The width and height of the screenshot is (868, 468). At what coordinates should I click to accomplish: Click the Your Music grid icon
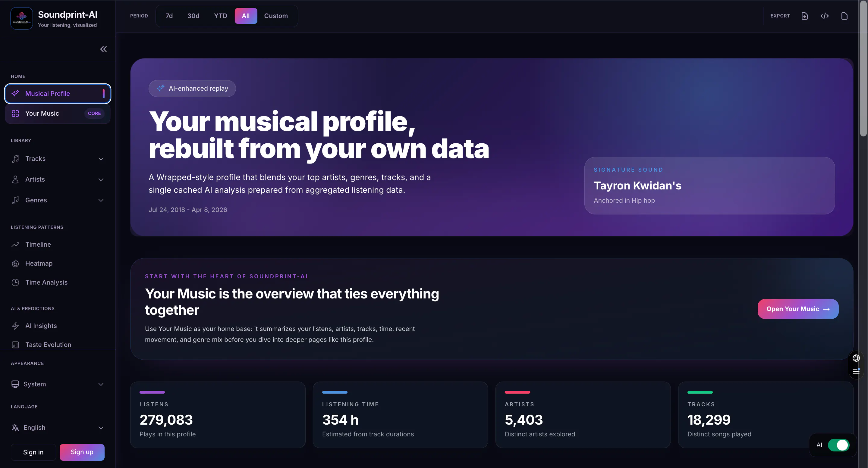[15, 114]
